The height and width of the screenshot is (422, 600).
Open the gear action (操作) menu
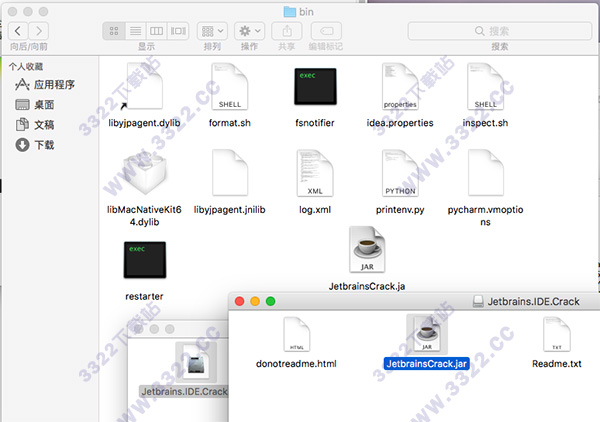pos(249,31)
